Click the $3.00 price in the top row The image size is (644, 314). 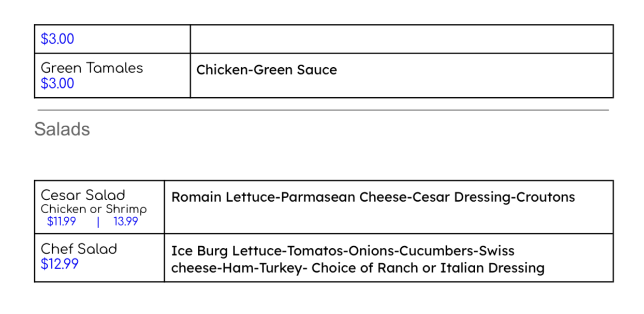pyautogui.click(x=57, y=39)
